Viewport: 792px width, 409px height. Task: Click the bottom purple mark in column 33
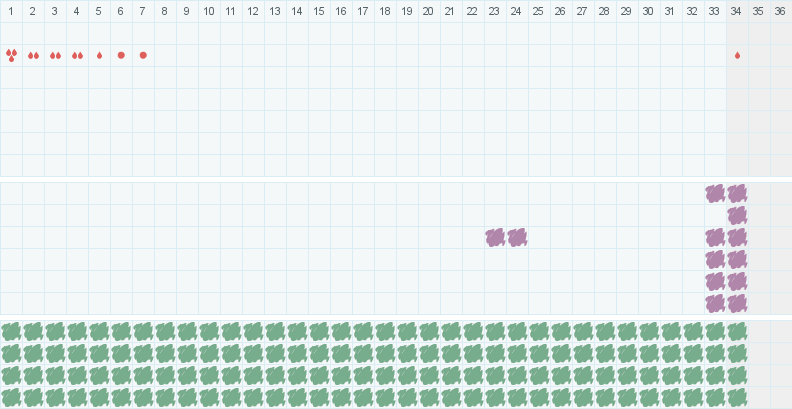click(715, 303)
